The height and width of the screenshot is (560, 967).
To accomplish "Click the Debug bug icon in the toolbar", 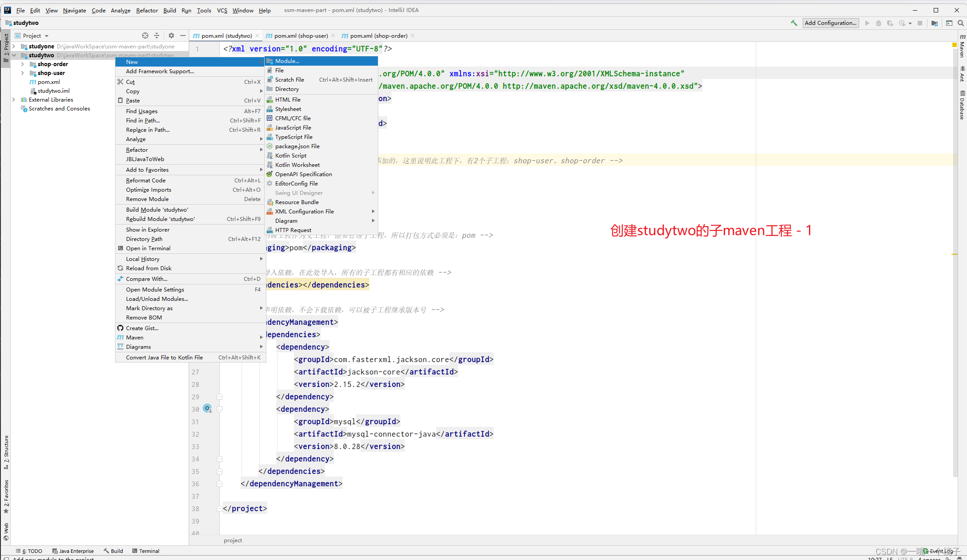I will click(879, 23).
